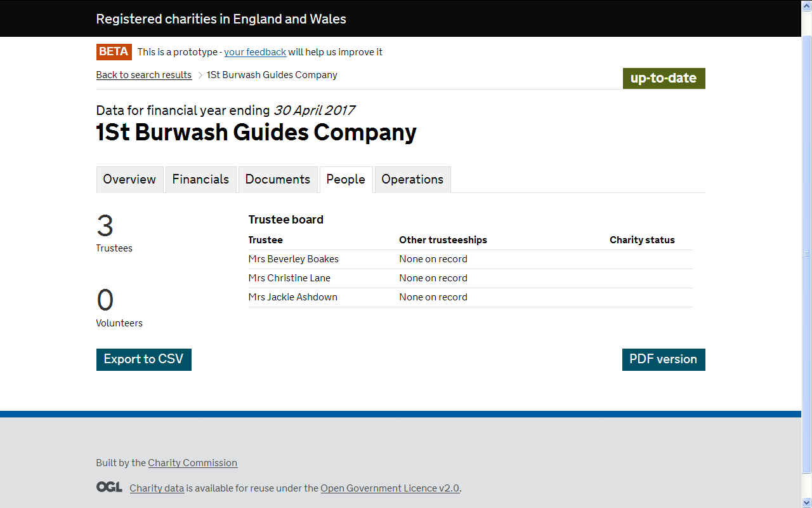This screenshot has height=508, width=812.
Task: Click the 'Charity status' column header
Action: pyautogui.click(x=642, y=240)
